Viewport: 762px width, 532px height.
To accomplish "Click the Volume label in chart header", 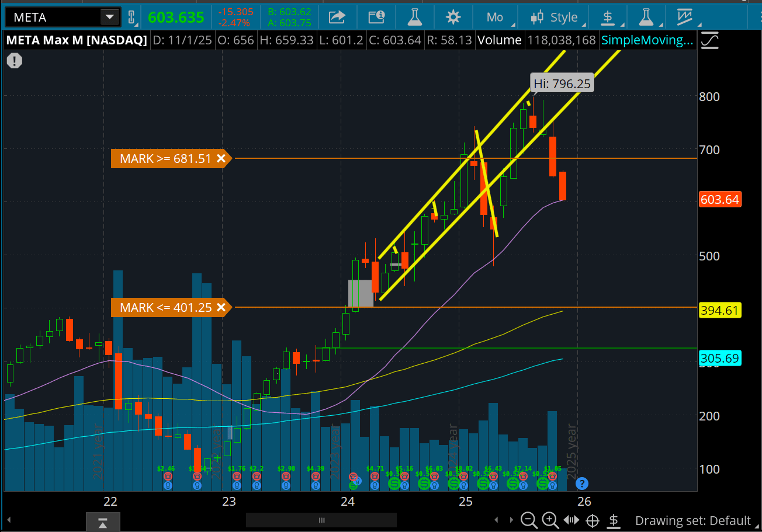I will [x=499, y=40].
